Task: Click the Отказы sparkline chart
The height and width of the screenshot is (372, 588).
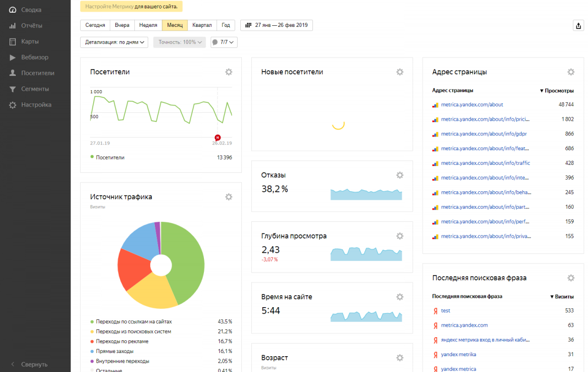Action: [x=366, y=194]
